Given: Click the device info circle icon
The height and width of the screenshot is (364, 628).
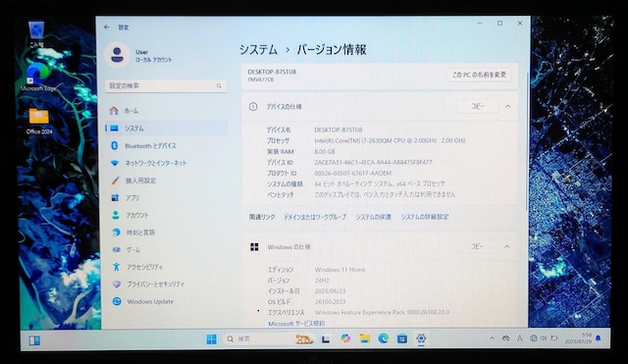Looking at the screenshot, I should tap(253, 107).
